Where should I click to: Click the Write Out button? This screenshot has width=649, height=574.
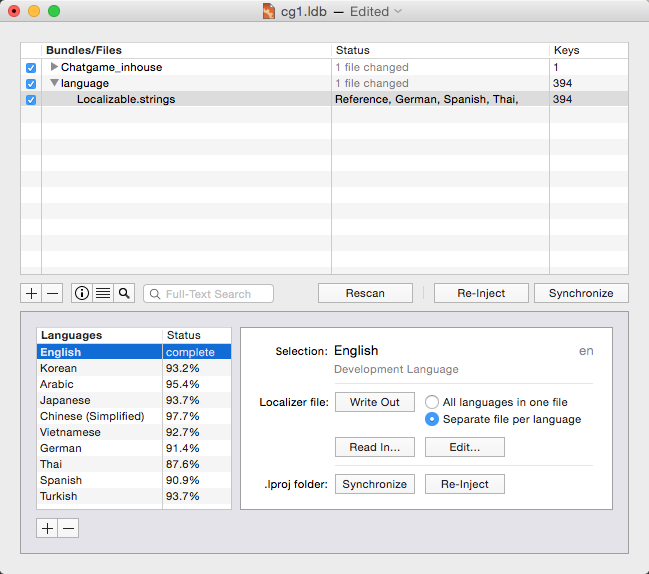pos(375,402)
